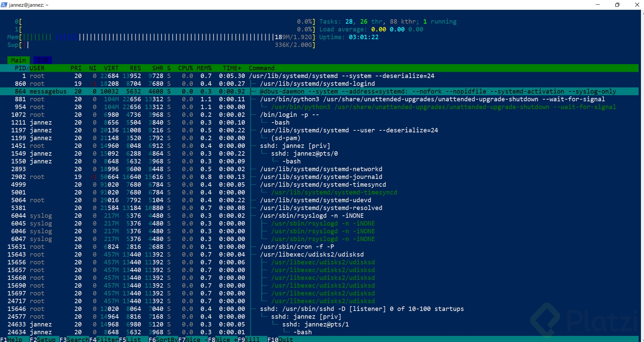Open the F4 Filter option
This screenshot has width=644, height=342.
[104, 339]
